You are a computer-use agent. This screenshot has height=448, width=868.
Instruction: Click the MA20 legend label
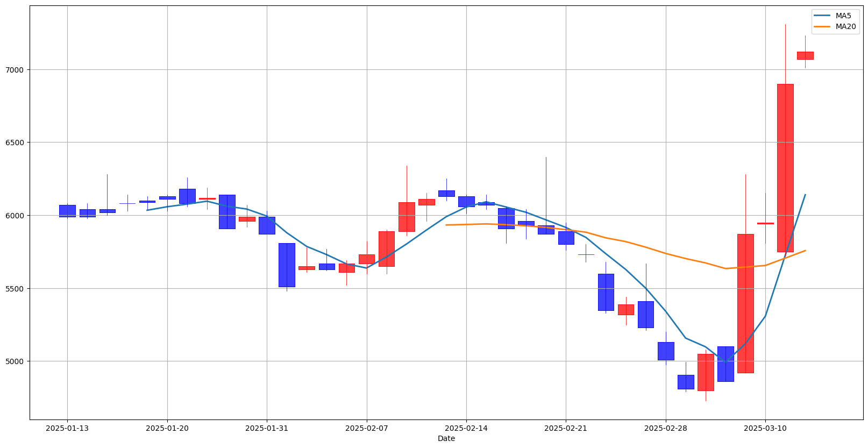pyautogui.click(x=845, y=26)
